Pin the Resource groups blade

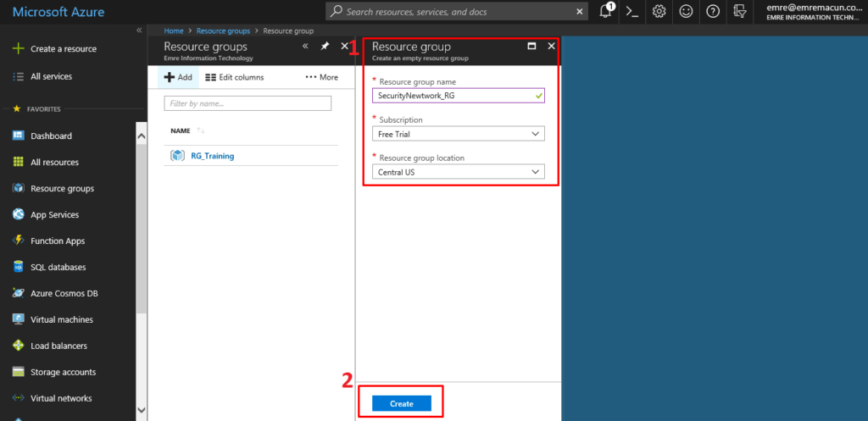tap(325, 47)
